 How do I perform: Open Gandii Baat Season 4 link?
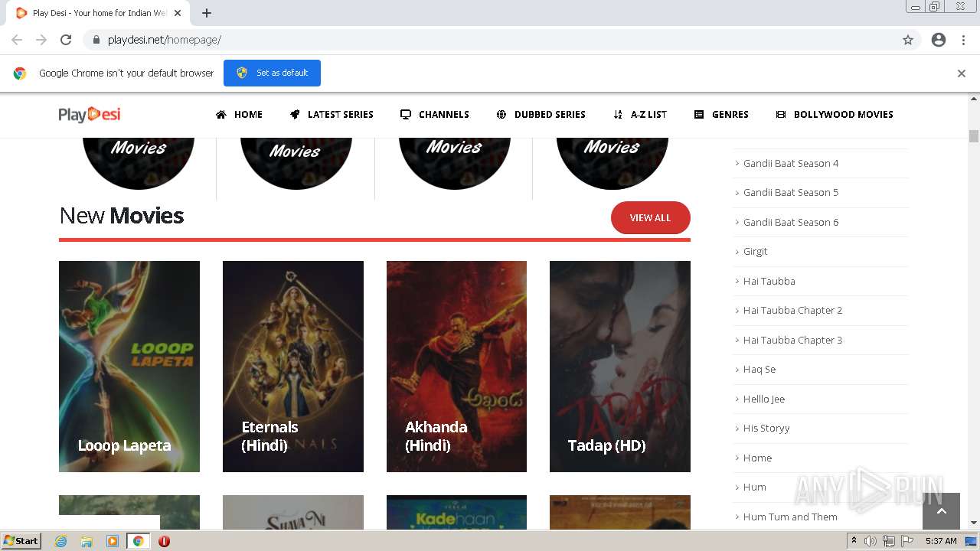pos(790,163)
